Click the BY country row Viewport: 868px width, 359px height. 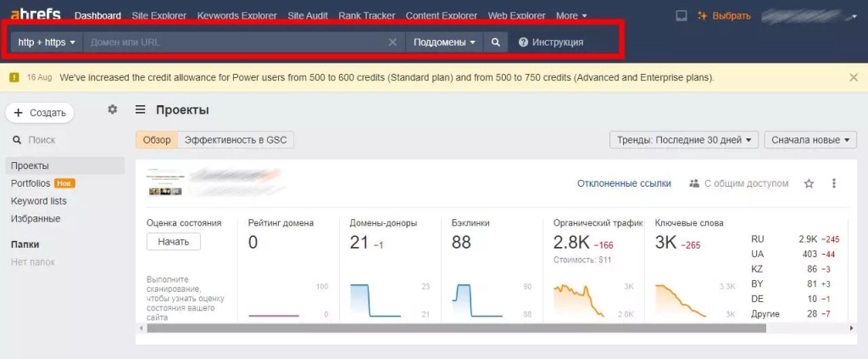(x=795, y=284)
